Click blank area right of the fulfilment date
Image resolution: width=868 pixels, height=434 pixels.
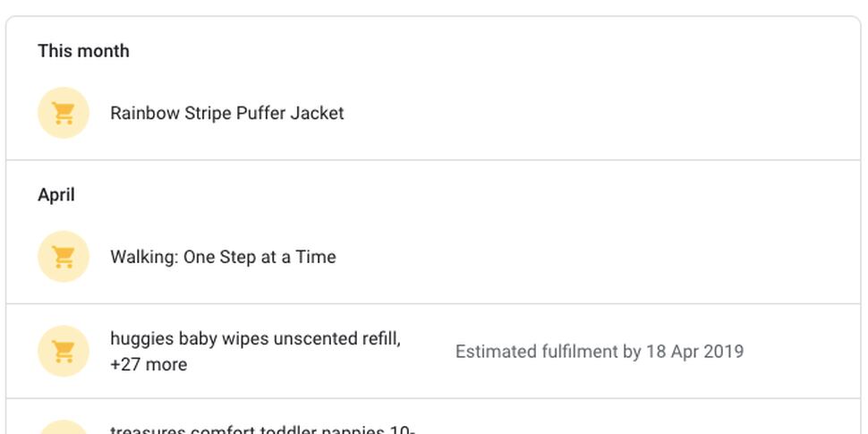pos(803,352)
